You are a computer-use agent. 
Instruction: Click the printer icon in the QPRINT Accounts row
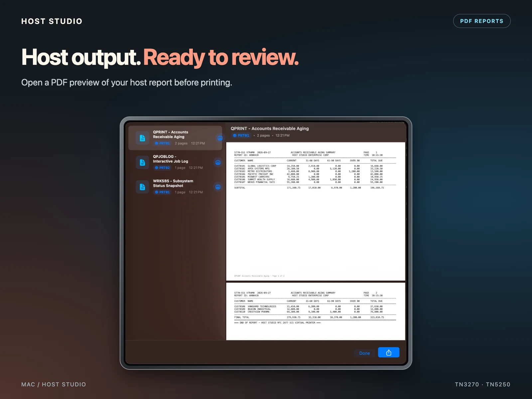[220, 138]
